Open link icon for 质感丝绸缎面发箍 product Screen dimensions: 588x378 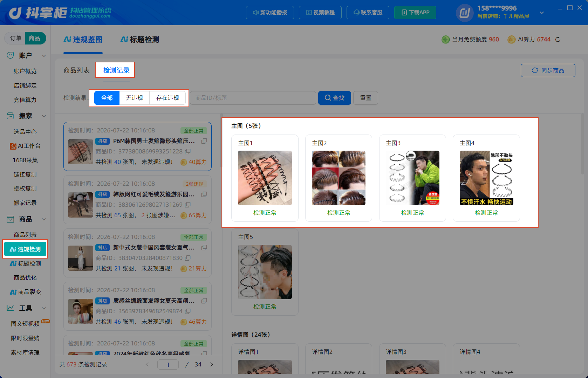click(x=204, y=301)
